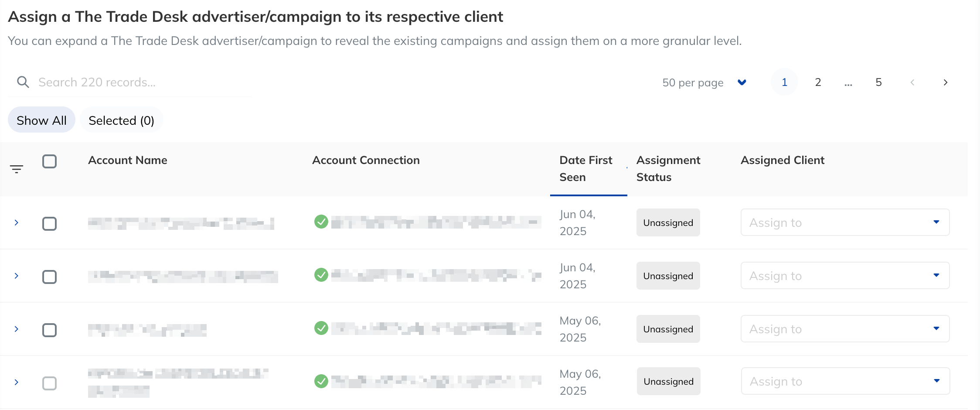
Task: Click the previous page left arrow
Action: [912, 82]
